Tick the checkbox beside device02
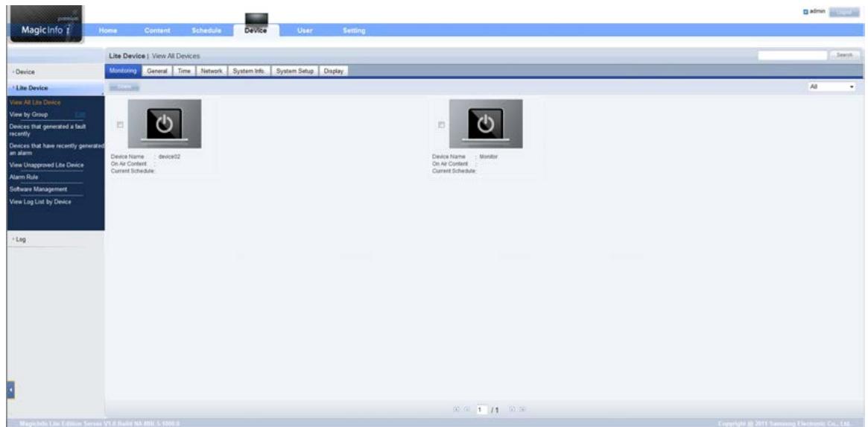868x427 pixels. pyautogui.click(x=120, y=125)
